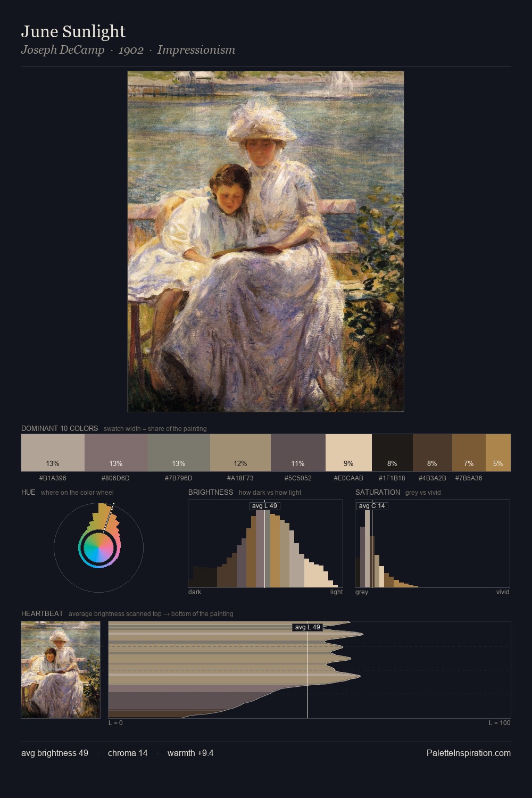
Task: Click the June Sunlight painting image
Action: [x=265, y=242]
